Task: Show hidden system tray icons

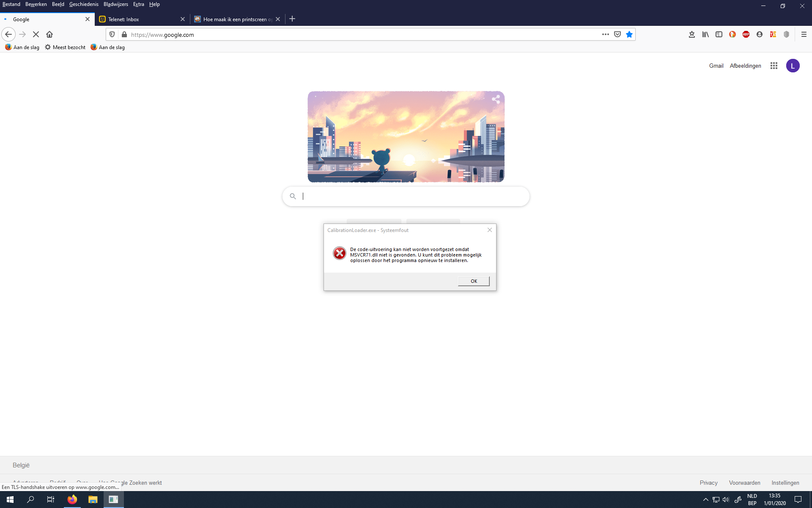Action: [705, 500]
